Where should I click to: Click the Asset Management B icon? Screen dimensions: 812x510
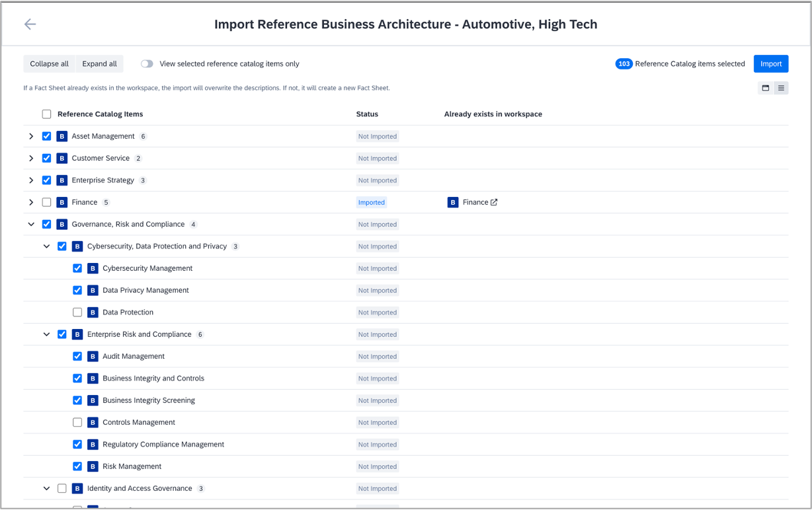pyautogui.click(x=62, y=136)
